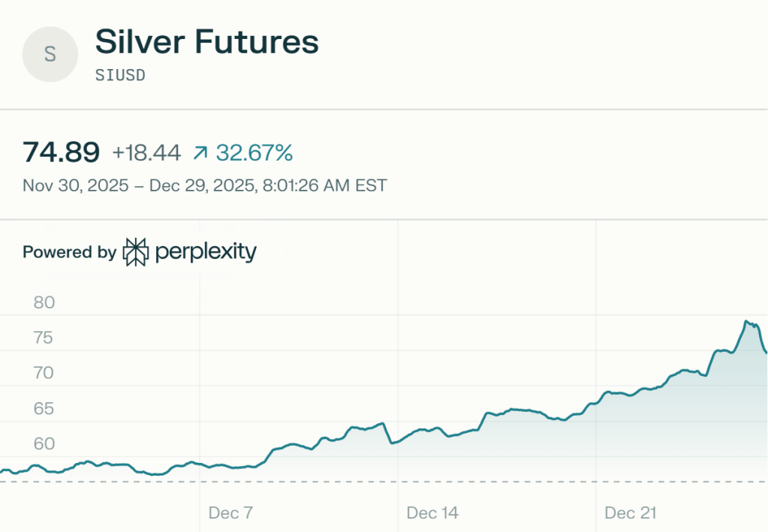The image size is (768, 532).
Task: Click the 60 price axis label
Action: click(44, 443)
